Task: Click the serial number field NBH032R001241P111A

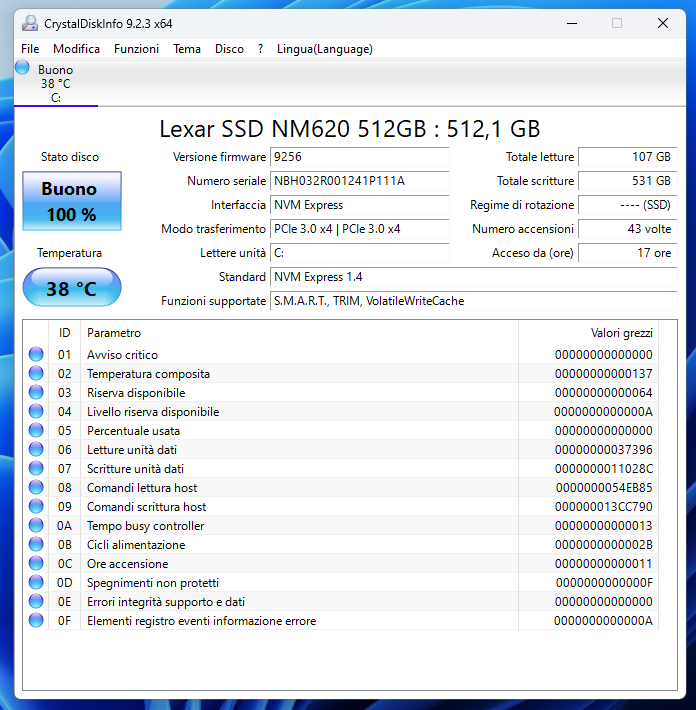Action: coord(360,181)
